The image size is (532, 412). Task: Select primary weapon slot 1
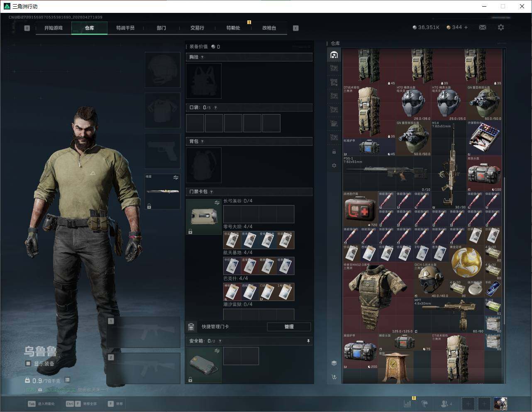[x=144, y=333]
